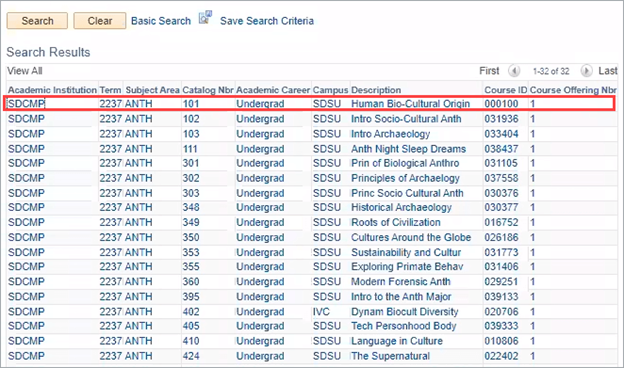Click Course ID 026186
The height and width of the screenshot is (368, 624).
tap(501, 238)
